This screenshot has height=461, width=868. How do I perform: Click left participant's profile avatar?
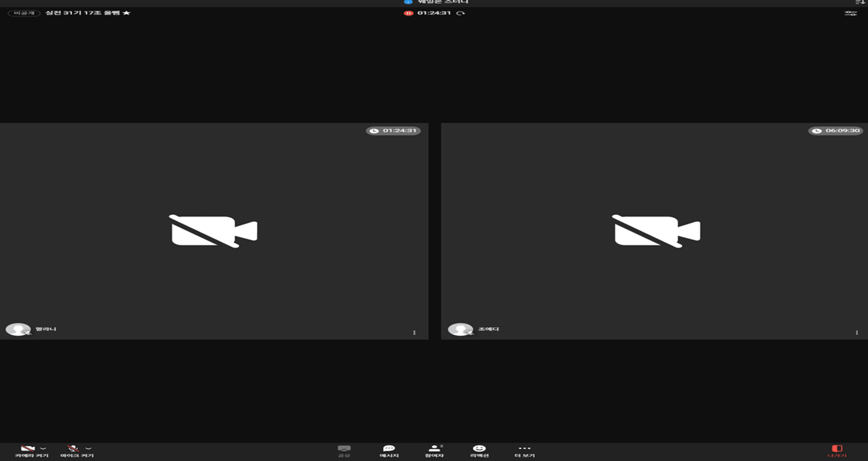(18, 329)
